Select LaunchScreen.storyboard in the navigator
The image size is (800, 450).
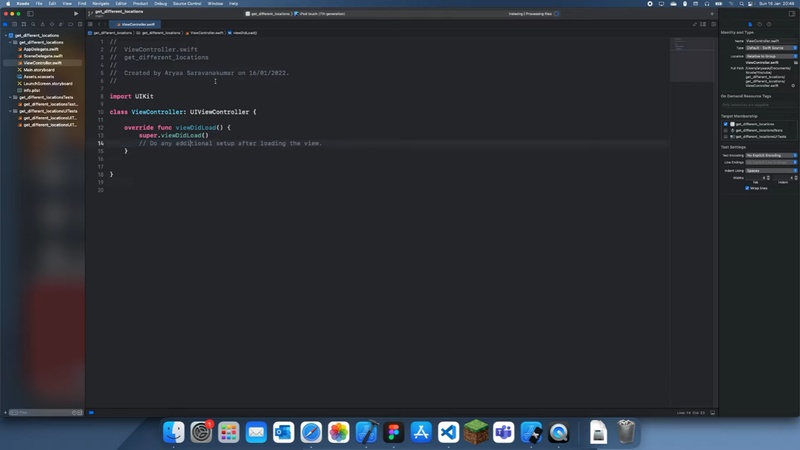[x=48, y=83]
